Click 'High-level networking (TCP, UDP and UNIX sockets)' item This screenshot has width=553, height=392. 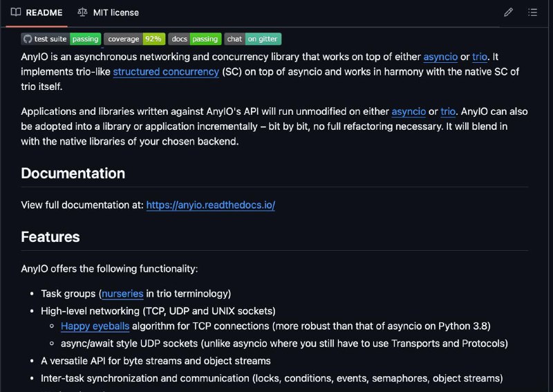[158, 311]
